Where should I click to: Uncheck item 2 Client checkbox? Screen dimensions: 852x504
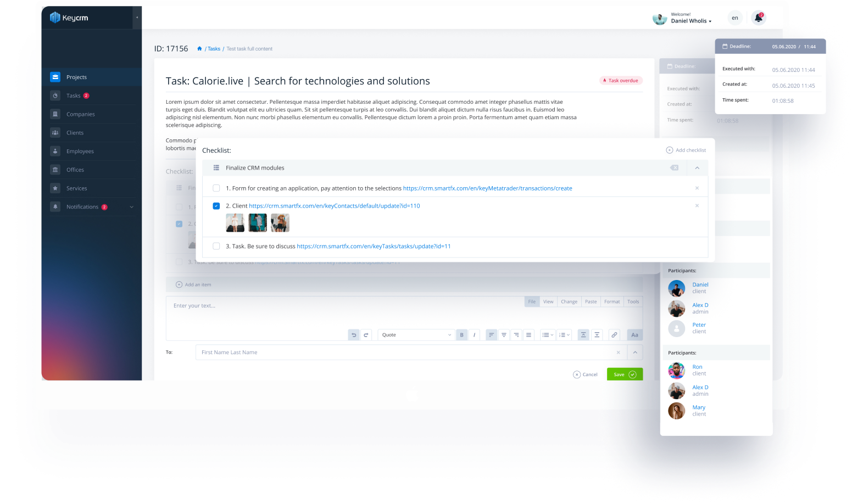(216, 206)
